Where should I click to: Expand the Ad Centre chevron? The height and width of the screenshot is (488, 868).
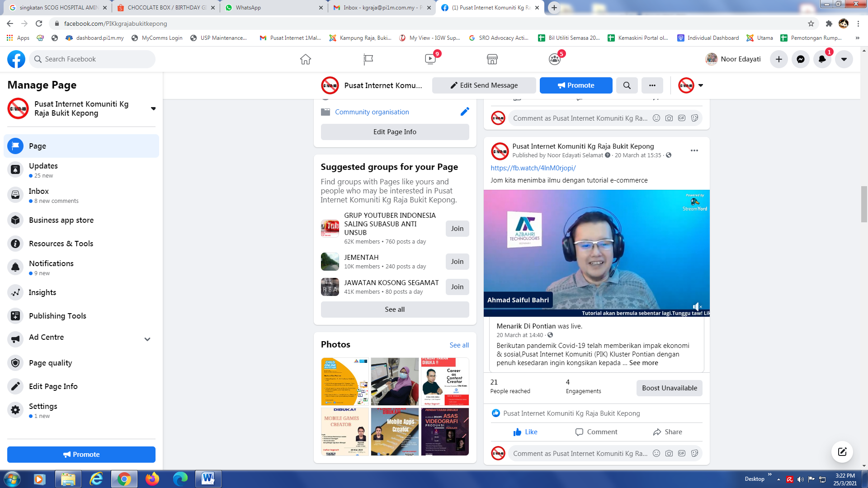[x=147, y=339]
